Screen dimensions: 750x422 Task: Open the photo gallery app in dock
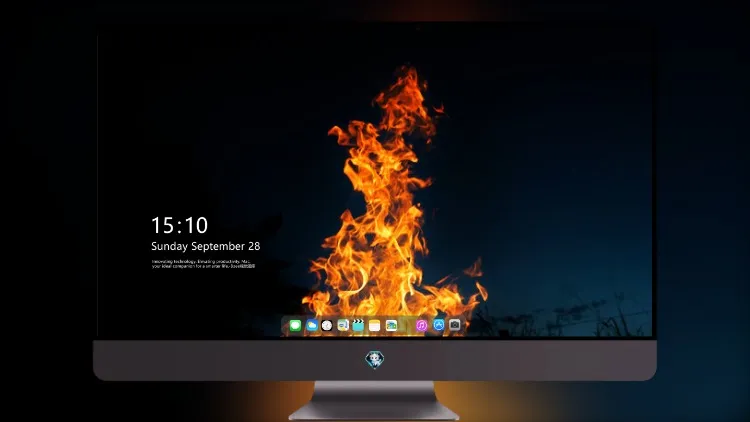(391, 326)
